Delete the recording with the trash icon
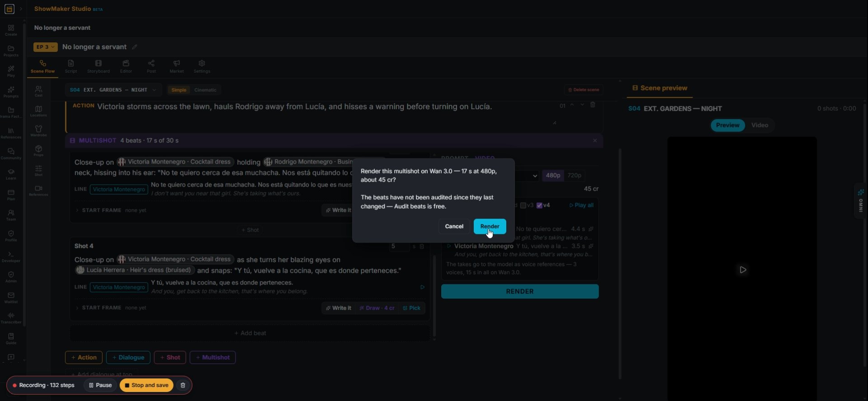Image resolution: width=868 pixels, height=401 pixels. coord(183,385)
